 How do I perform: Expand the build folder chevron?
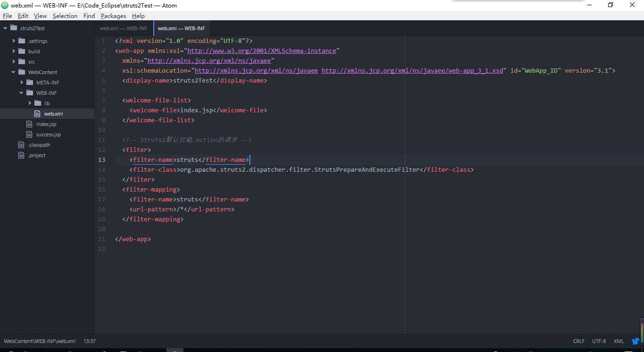click(14, 51)
